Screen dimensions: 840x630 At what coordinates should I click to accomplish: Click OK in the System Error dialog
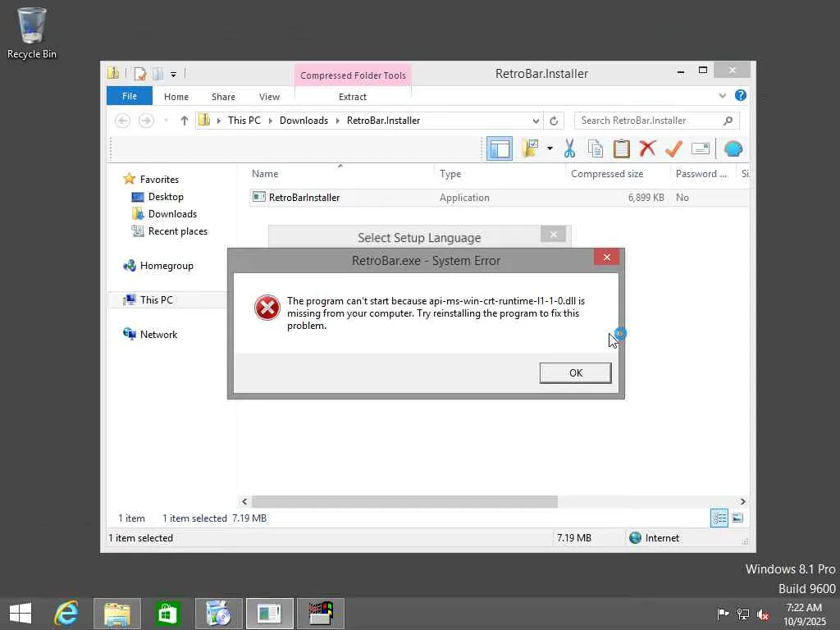point(575,373)
